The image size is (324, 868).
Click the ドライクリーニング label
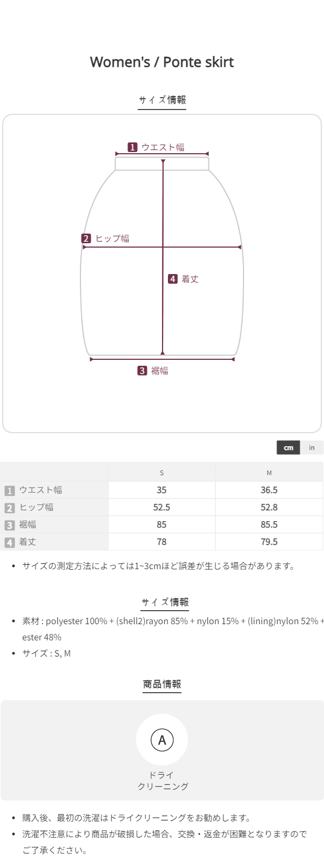pyautogui.click(x=162, y=781)
